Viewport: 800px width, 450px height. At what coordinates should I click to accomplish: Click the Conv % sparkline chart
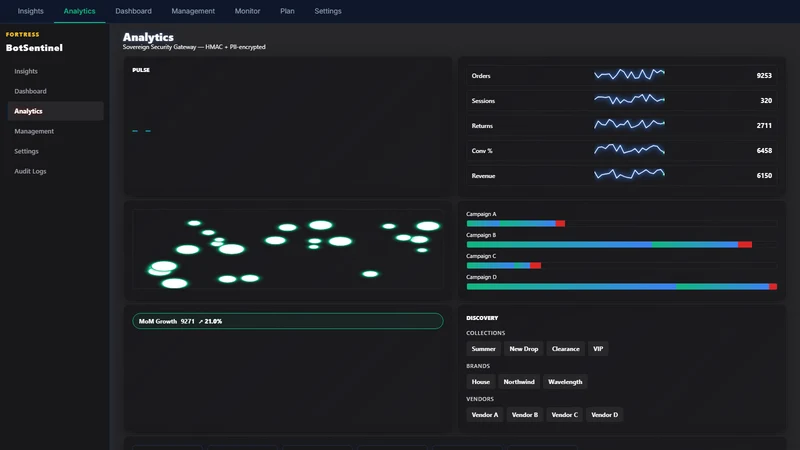pos(630,149)
